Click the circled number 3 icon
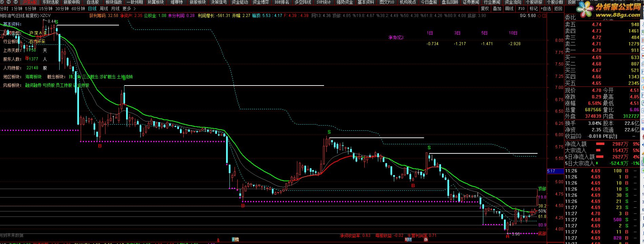The height and width of the screenshot is (244, 644). click(16, 2)
